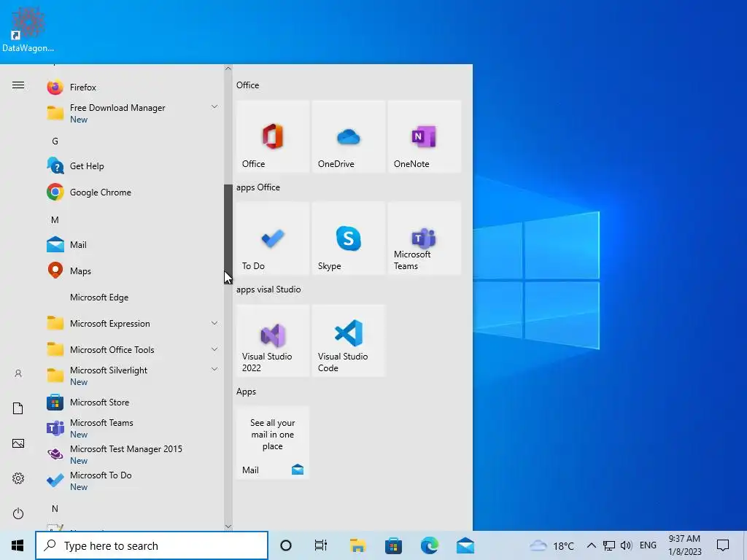
Task: Open the Skype tile
Action: pos(348,238)
